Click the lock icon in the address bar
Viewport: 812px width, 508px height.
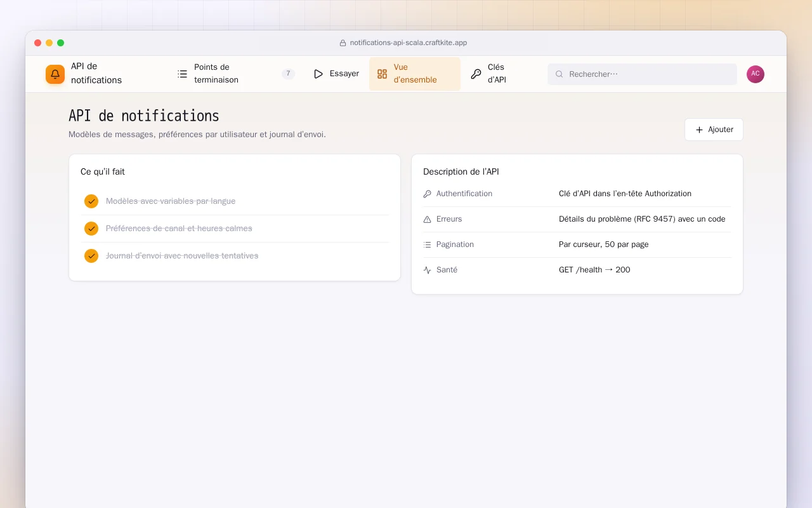point(343,43)
